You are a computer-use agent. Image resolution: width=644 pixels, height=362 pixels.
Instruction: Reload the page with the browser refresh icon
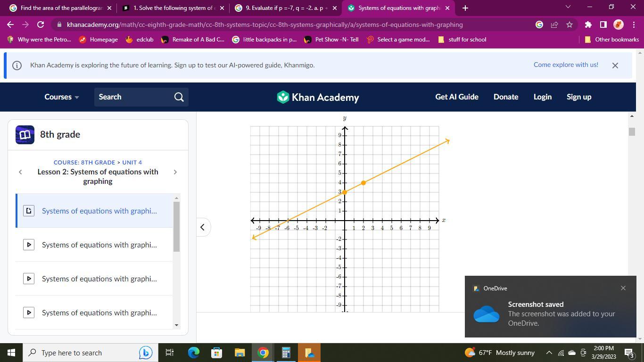pyautogui.click(x=41, y=25)
